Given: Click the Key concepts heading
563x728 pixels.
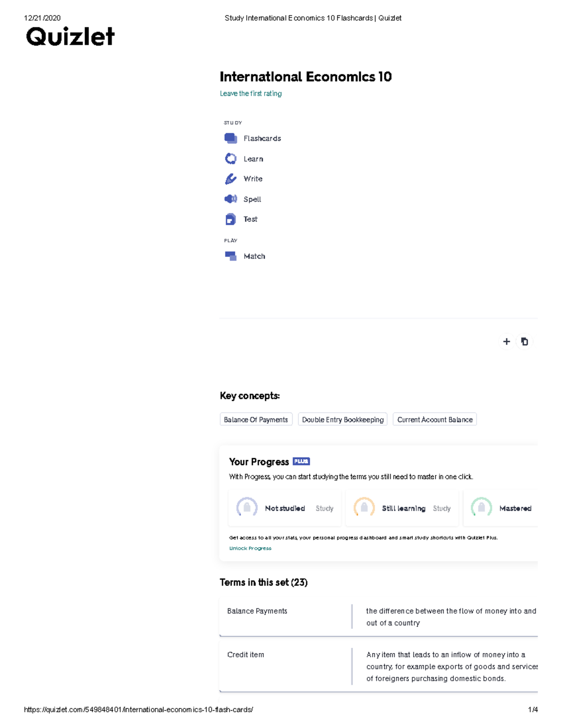Looking at the screenshot, I should pyautogui.click(x=250, y=396).
